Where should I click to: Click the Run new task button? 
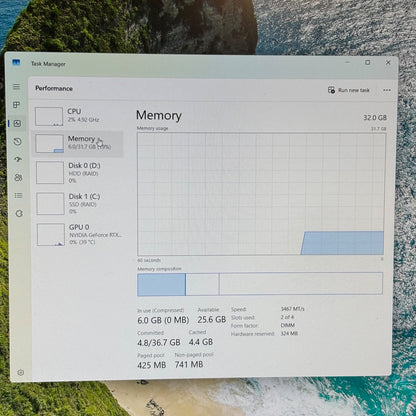pyautogui.click(x=349, y=90)
